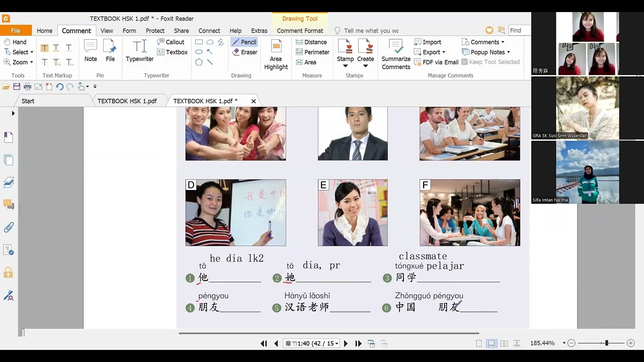Viewport: 644px width, 362px height.
Task: Activate the Area Highlight tool
Action: (276, 55)
